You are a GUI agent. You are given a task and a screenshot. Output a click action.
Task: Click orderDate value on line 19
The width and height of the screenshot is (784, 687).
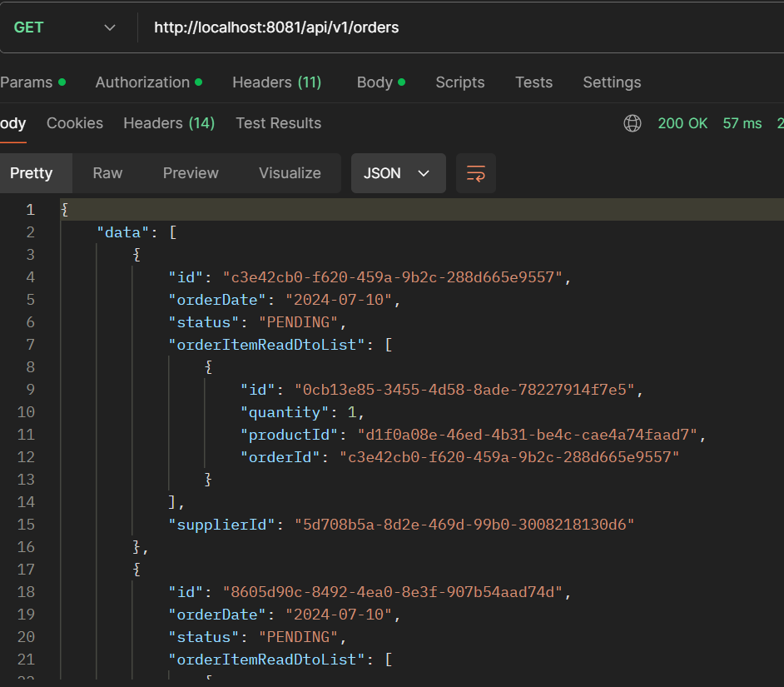click(x=339, y=615)
